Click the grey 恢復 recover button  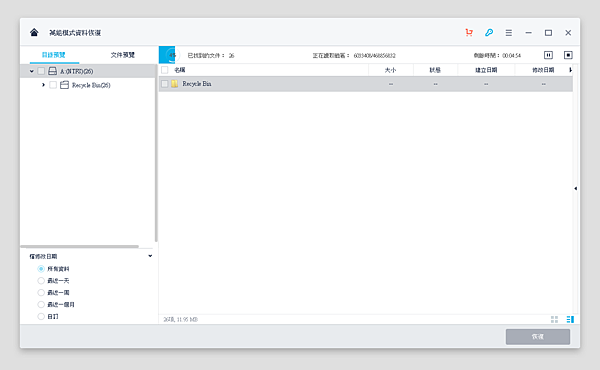point(538,337)
